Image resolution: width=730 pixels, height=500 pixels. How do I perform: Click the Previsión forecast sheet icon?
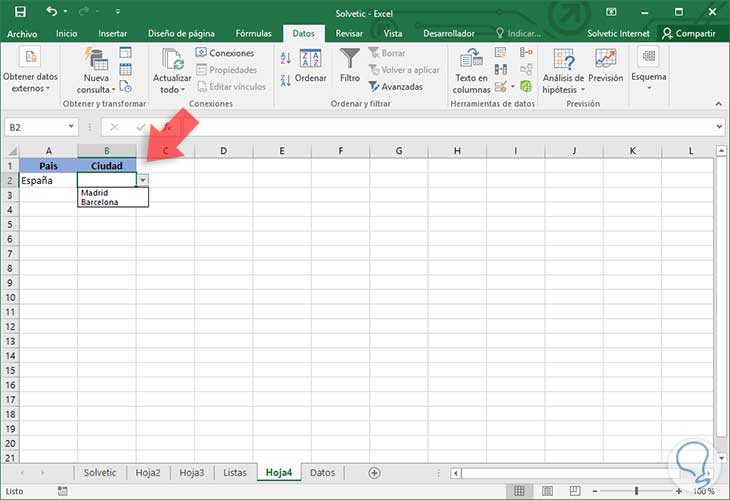tap(606, 66)
